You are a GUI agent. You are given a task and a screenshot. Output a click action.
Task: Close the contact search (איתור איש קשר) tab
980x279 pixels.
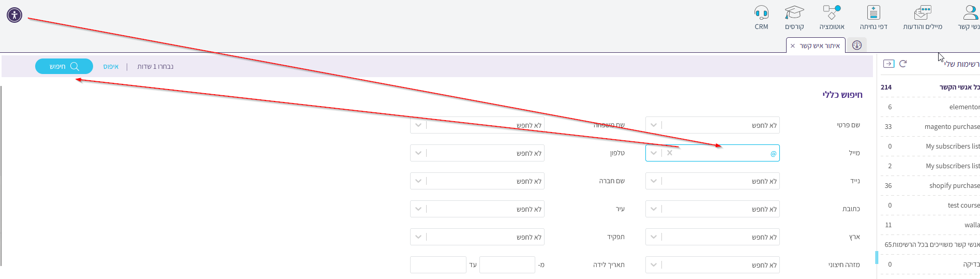click(793, 46)
